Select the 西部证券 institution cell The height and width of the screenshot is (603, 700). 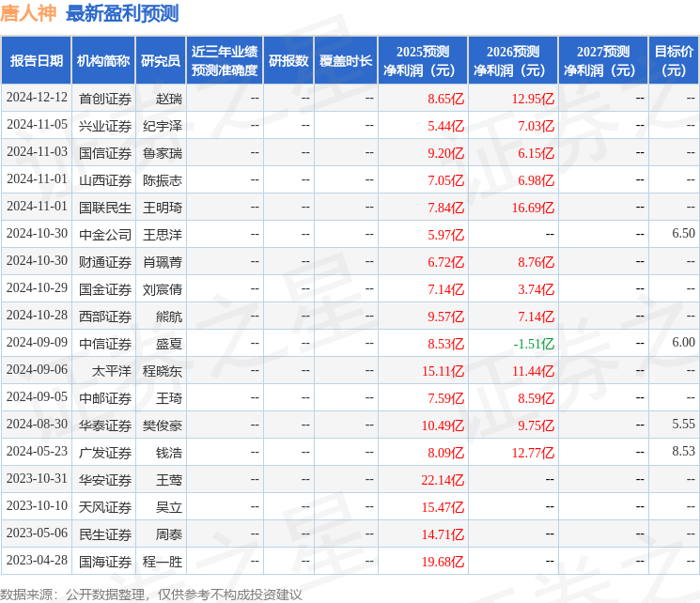(105, 317)
